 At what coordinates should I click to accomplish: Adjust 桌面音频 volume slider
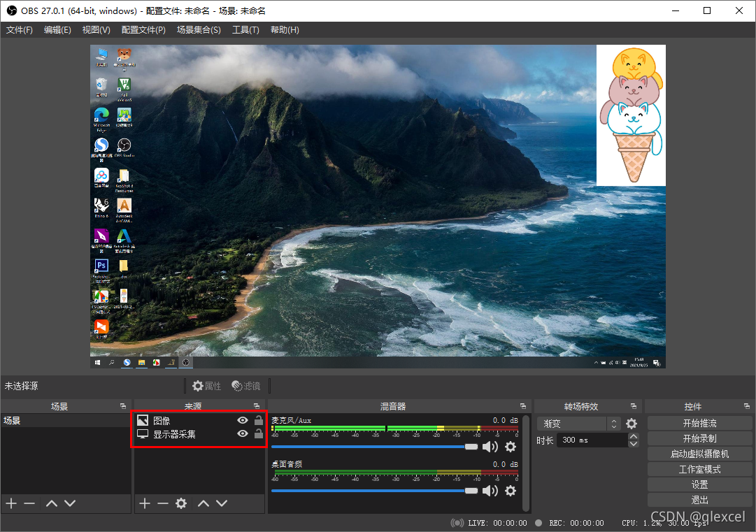(374, 491)
